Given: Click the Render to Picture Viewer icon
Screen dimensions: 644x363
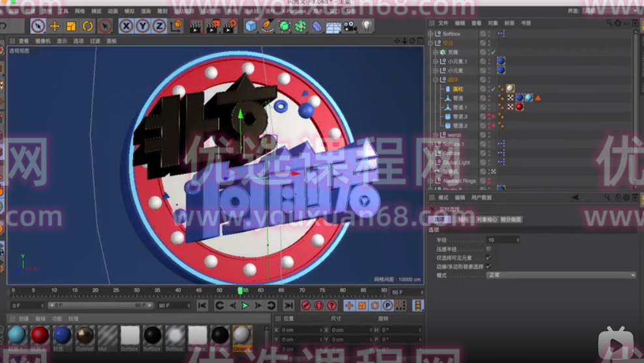Looking at the screenshot, I should tap(212, 26).
